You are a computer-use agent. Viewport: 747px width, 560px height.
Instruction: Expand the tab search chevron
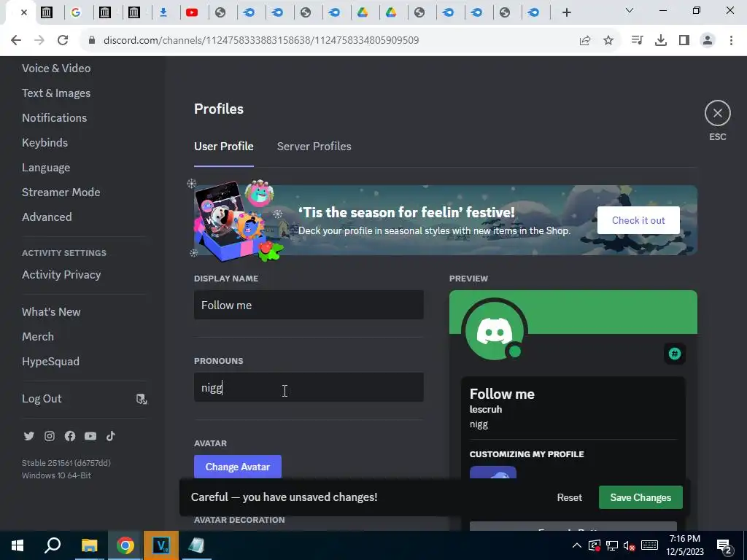click(x=630, y=10)
